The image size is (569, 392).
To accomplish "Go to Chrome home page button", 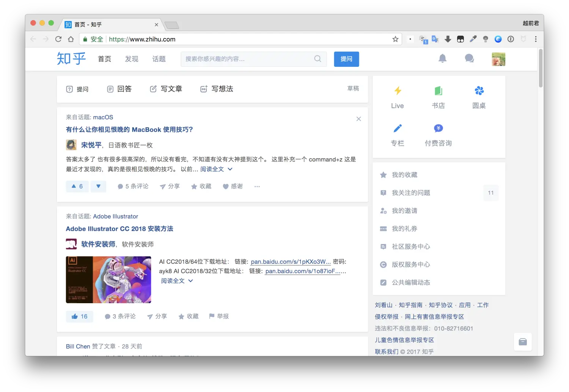I will click(x=71, y=39).
